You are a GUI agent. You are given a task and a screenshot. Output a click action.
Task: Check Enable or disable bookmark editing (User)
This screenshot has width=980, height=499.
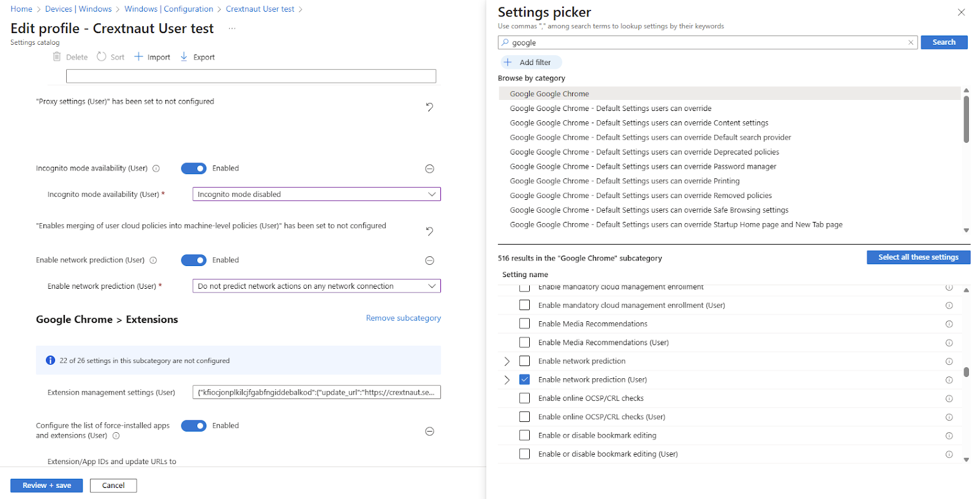click(524, 454)
